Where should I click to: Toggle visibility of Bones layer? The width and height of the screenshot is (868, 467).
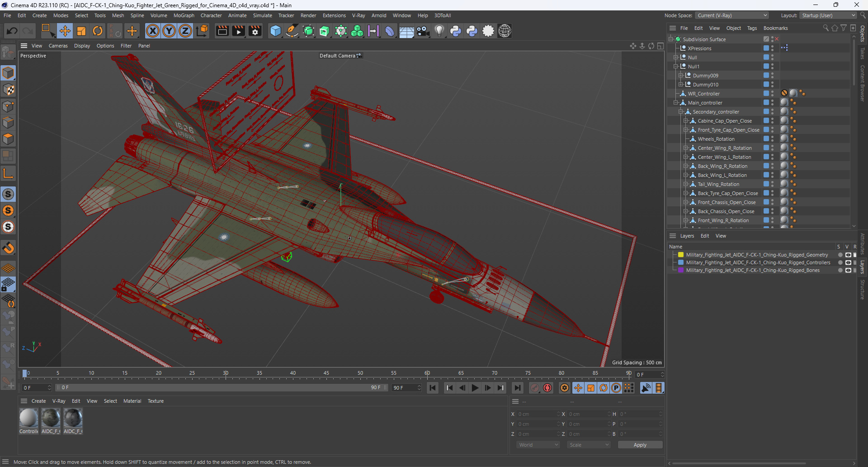848,271
